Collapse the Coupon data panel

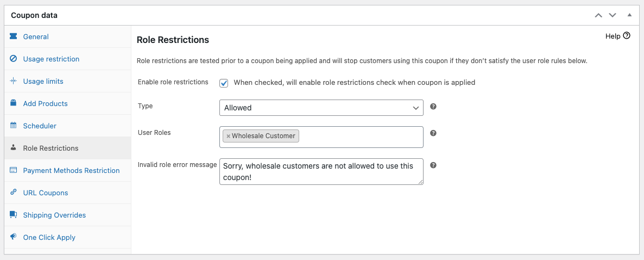(630, 15)
